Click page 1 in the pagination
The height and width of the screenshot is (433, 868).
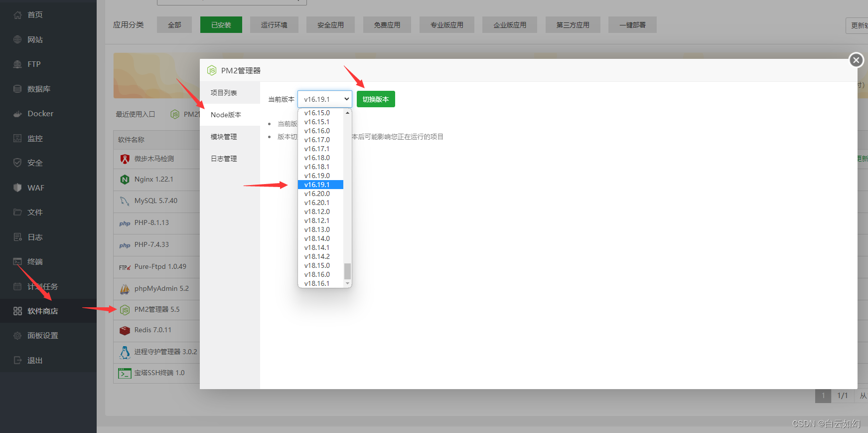click(823, 396)
